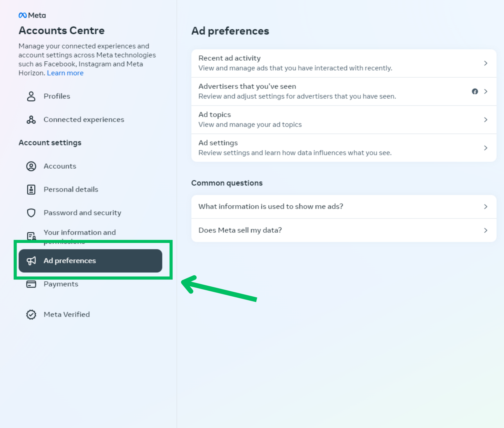The image size is (504, 428).
Task: Go to Payments in the sidebar
Action: [61, 284]
